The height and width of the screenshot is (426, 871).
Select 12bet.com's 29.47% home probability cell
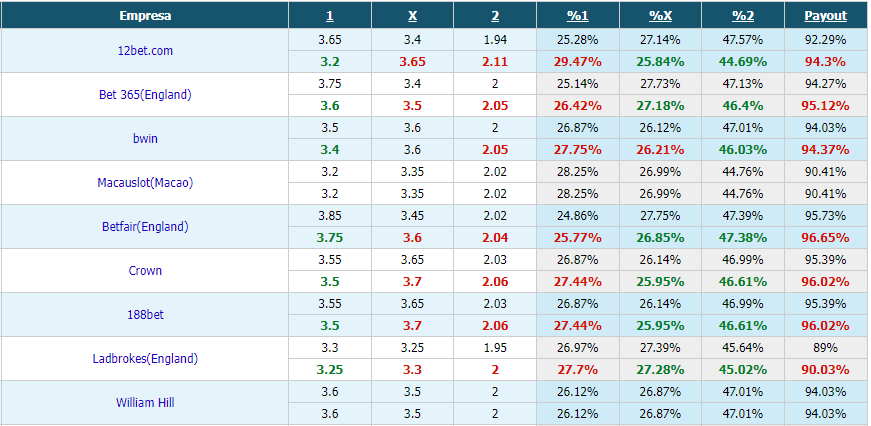578,62
